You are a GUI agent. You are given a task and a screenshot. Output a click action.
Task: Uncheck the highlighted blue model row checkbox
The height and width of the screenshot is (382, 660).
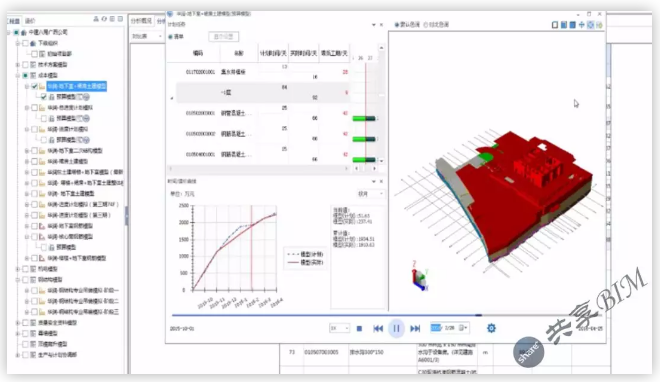pyautogui.click(x=35, y=86)
